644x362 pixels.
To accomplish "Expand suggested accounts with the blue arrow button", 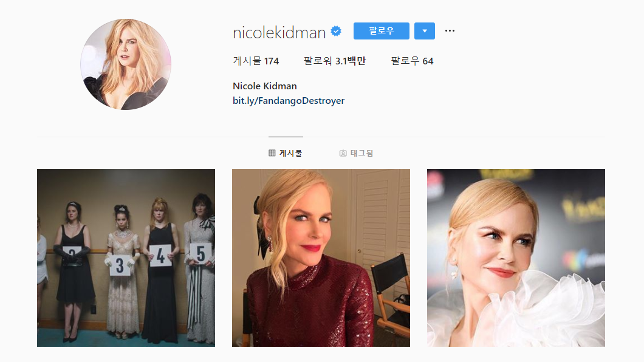I will click(x=424, y=31).
